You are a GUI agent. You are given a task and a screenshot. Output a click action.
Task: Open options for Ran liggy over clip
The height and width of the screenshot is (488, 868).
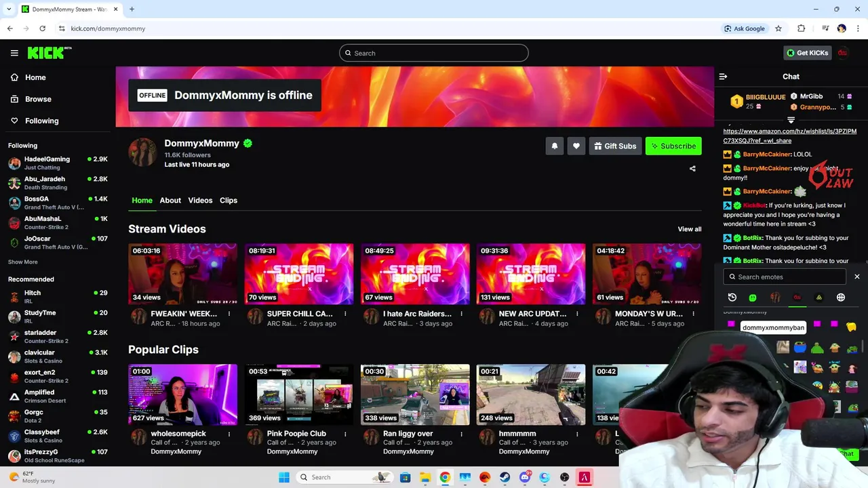click(x=461, y=434)
